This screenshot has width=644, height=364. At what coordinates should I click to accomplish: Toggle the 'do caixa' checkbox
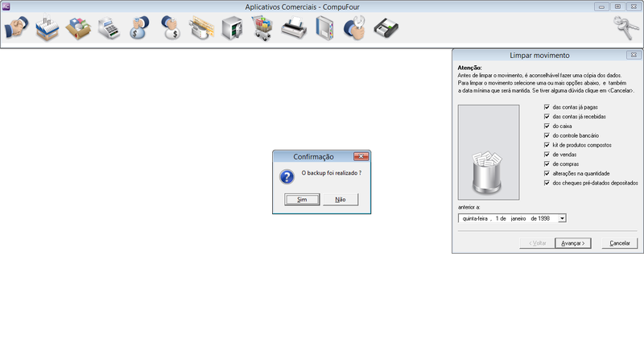547,126
